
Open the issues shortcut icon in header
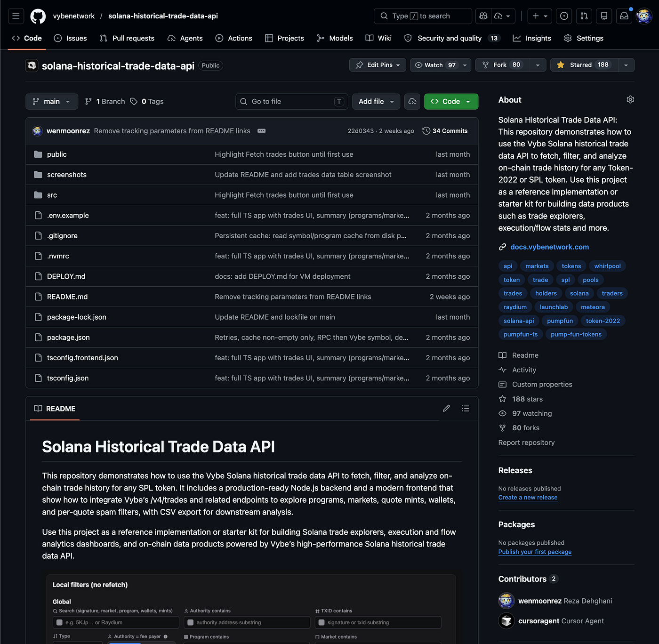564,16
